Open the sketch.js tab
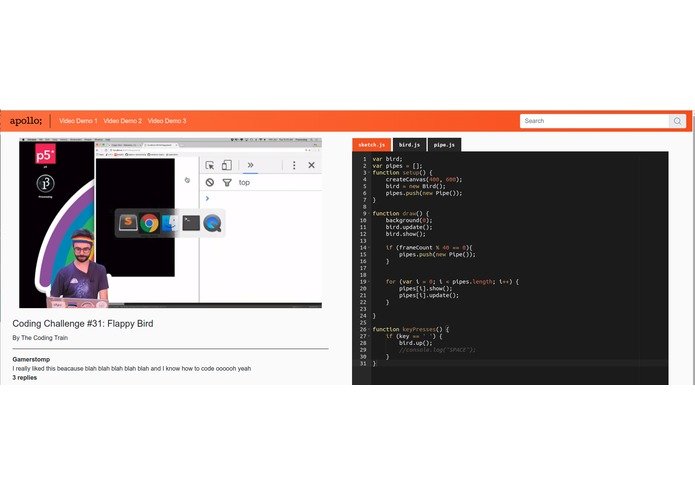Image resolution: width=695 pixels, height=494 pixels. (x=371, y=145)
